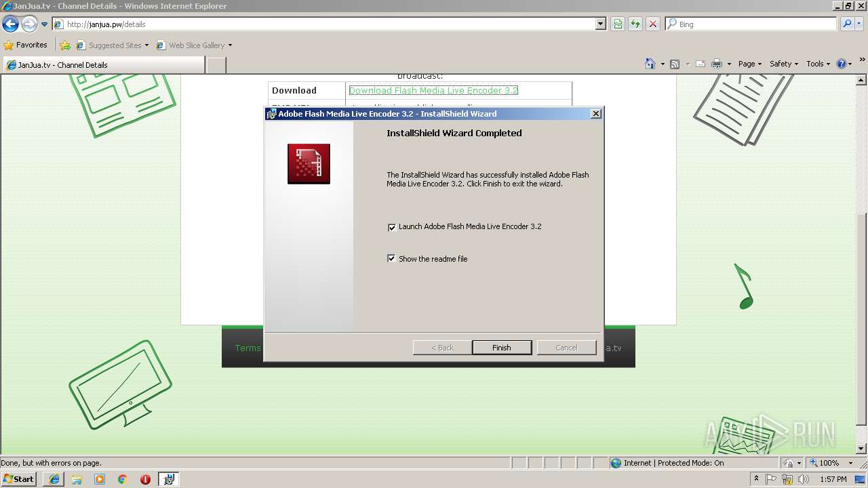Click the Bing search box
The image size is (868, 488).
[751, 24]
